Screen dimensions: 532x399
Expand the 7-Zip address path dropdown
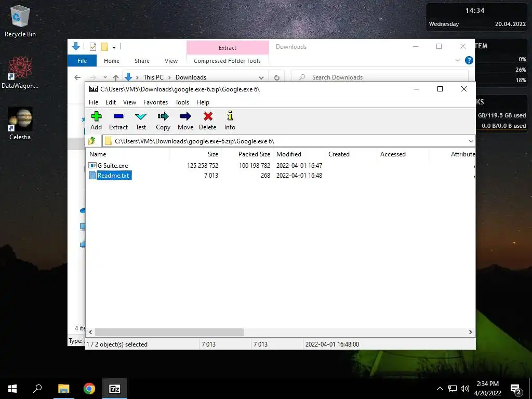pyautogui.click(x=471, y=141)
